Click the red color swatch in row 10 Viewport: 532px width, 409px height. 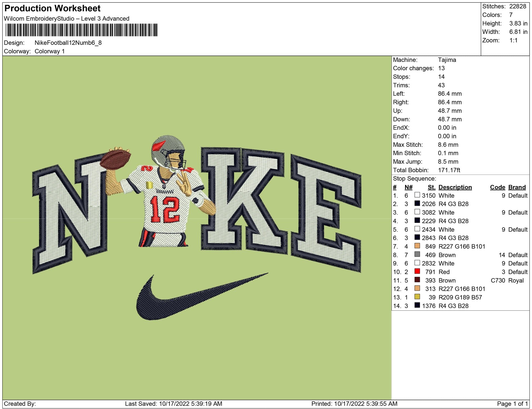click(x=417, y=271)
